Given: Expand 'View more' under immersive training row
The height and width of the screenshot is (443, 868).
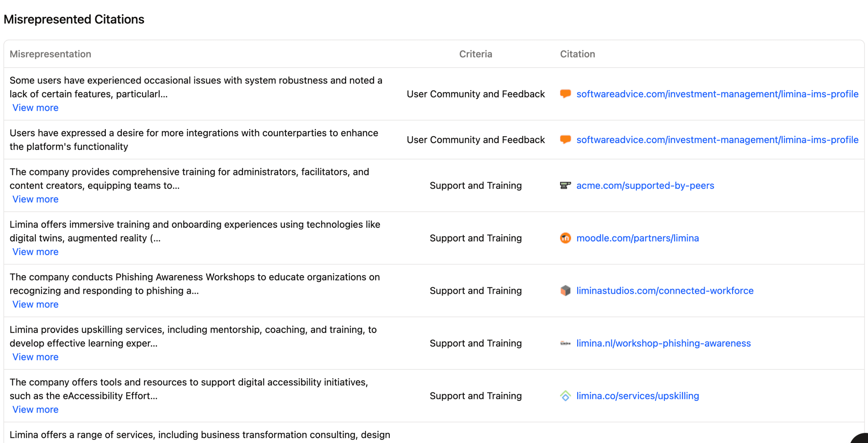Looking at the screenshot, I should (35, 252).
